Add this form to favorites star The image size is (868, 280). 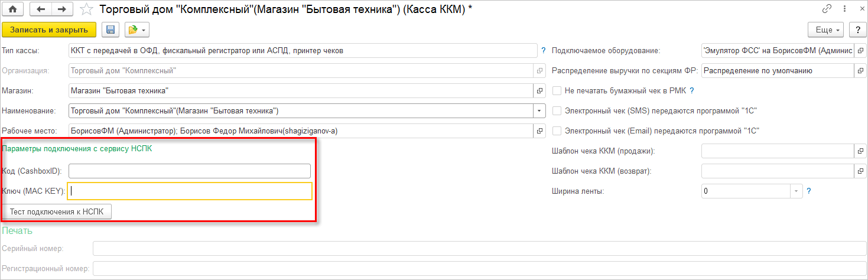86,9
